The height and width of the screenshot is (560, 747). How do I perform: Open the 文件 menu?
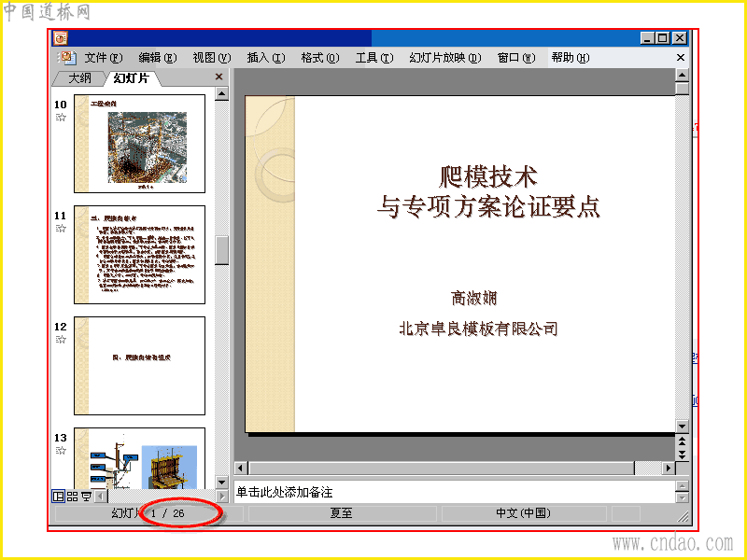[104, 58]
